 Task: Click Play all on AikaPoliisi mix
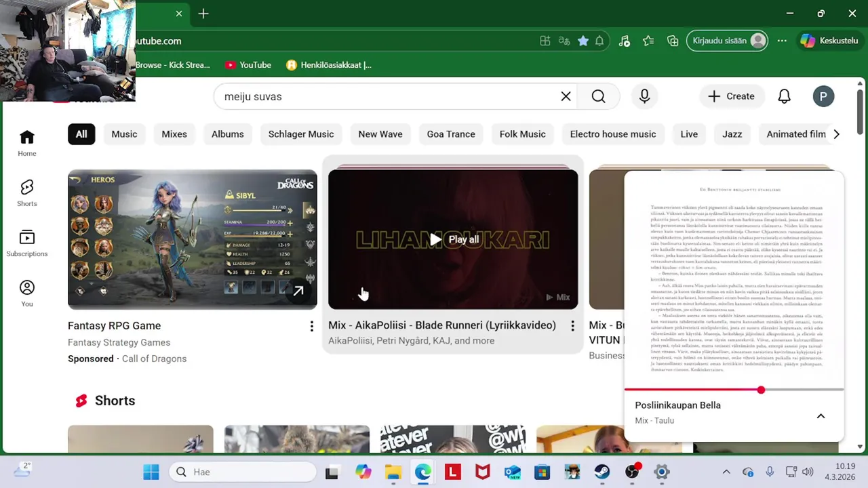pyautogui.click(x=454, y=239)
